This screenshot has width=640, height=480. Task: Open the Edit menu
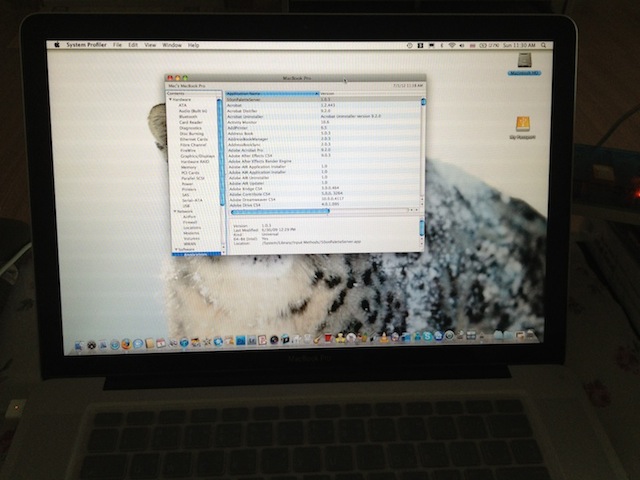[x=133, y=45]
